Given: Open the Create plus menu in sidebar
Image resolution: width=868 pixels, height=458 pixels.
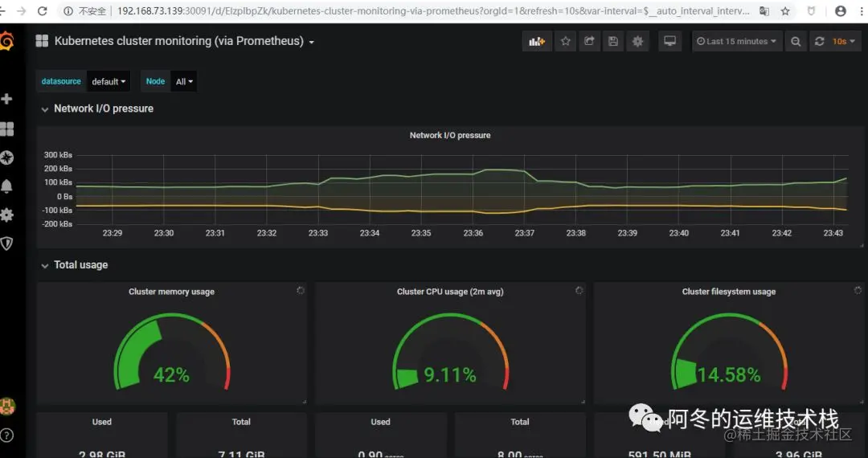Looking at the screenshot, I should click(6, 99).
